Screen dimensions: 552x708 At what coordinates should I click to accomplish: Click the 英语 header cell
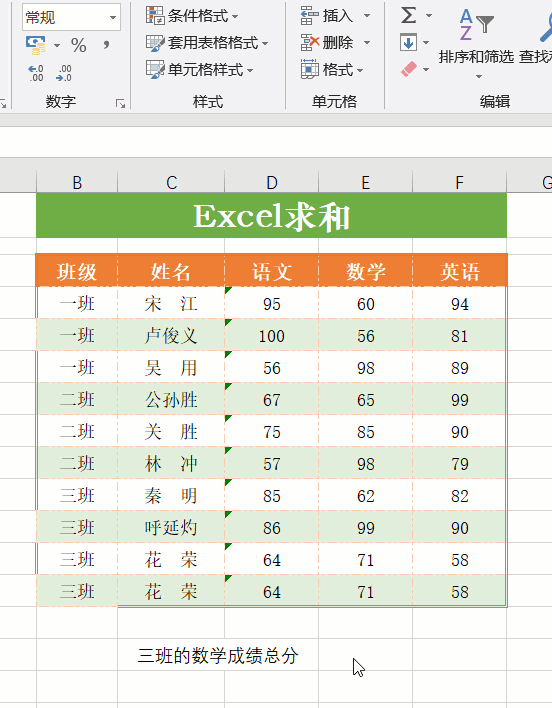459,271
